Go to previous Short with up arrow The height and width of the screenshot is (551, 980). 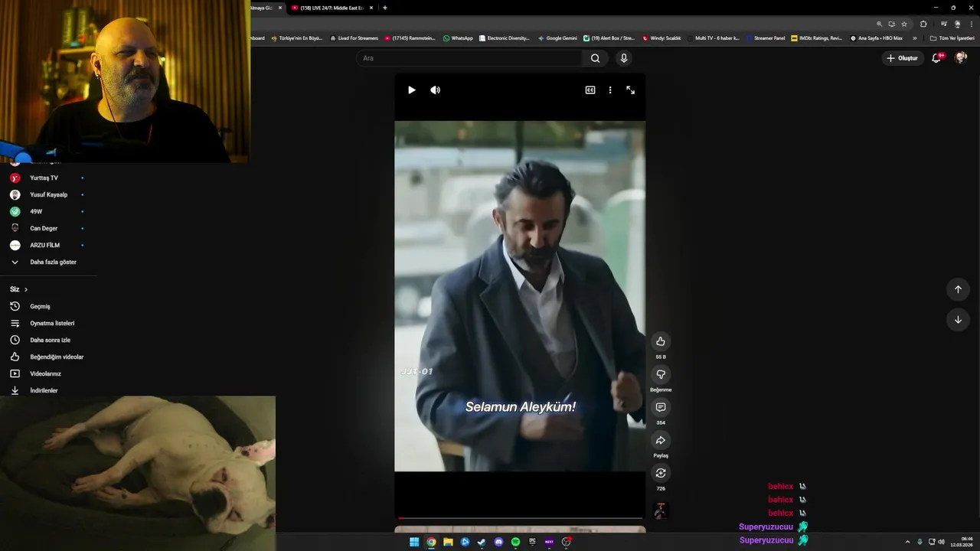point(958,289)
